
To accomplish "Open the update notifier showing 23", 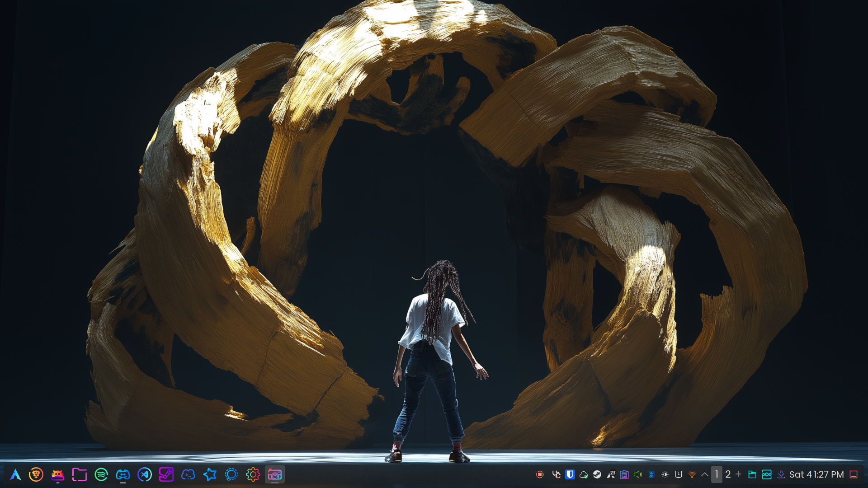I will pos(611,474).
